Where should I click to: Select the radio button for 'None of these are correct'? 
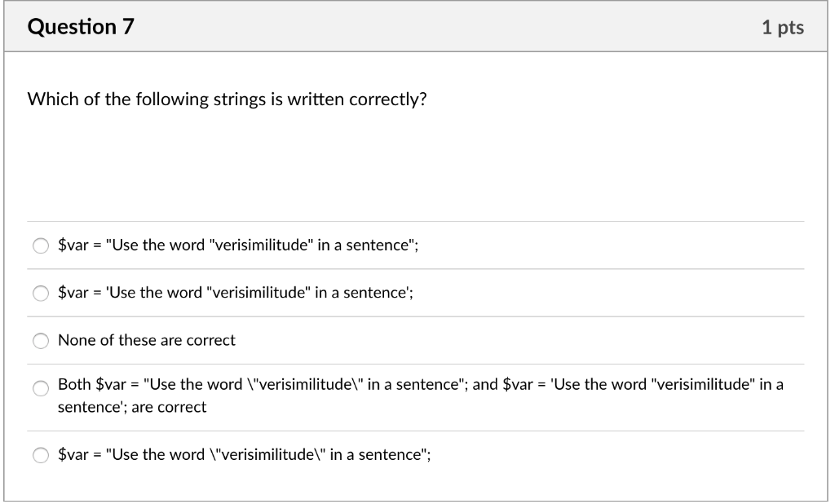click(41, 341)
